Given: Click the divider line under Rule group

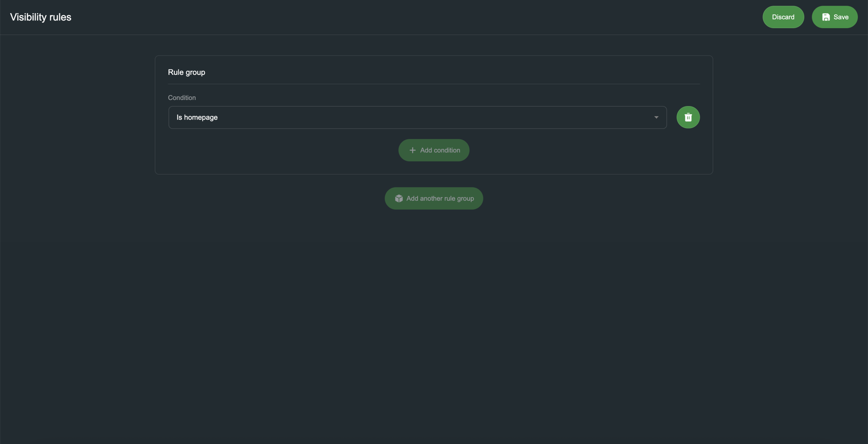Looking at the screenshot, I should pyautogui.click(x=434, y=84).
